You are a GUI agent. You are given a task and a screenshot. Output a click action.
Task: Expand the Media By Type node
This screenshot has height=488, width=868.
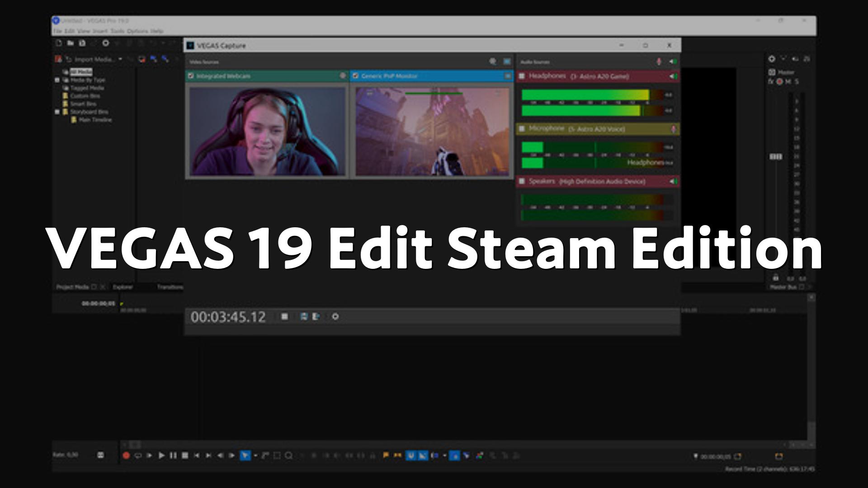click(57, 80)
